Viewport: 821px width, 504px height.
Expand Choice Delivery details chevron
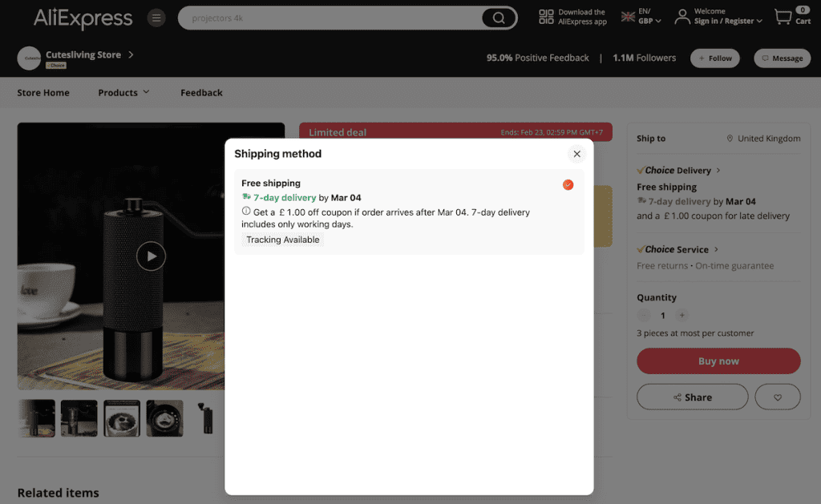(718, 170)
